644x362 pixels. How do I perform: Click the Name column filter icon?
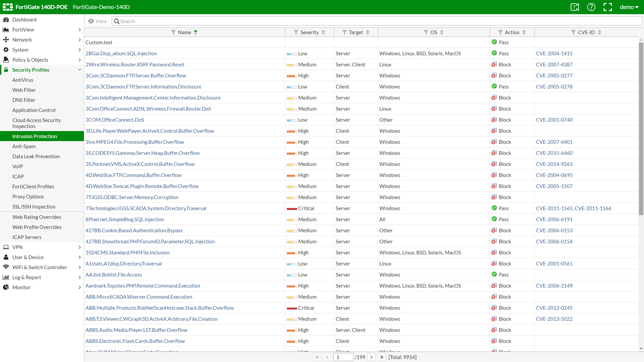click(x=173, y=32)
